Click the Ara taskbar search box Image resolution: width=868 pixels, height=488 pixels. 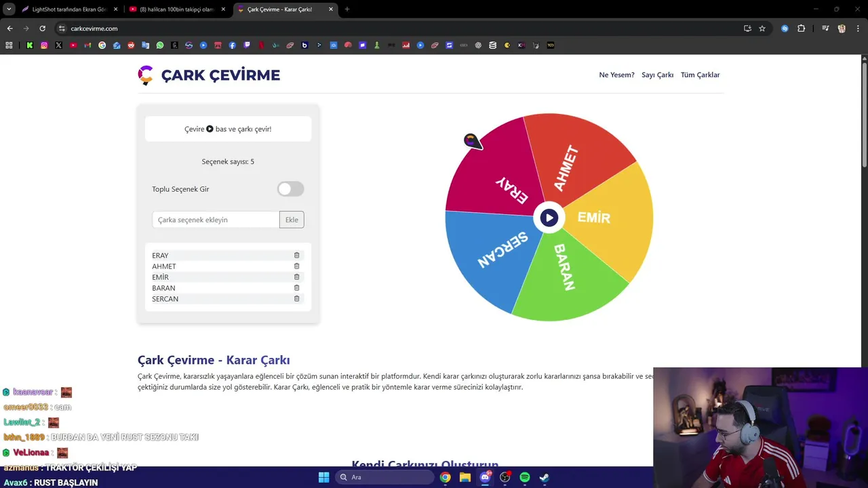pyautogui.click(x=384, y=477)
